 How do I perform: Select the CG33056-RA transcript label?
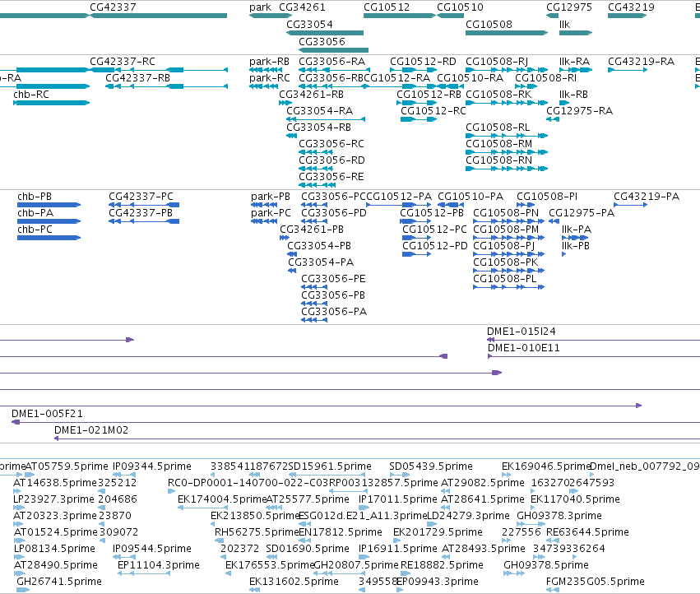331,61
